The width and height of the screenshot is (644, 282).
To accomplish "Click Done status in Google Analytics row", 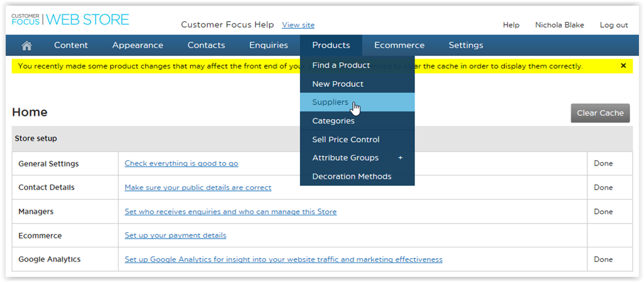I will point(603,259).
